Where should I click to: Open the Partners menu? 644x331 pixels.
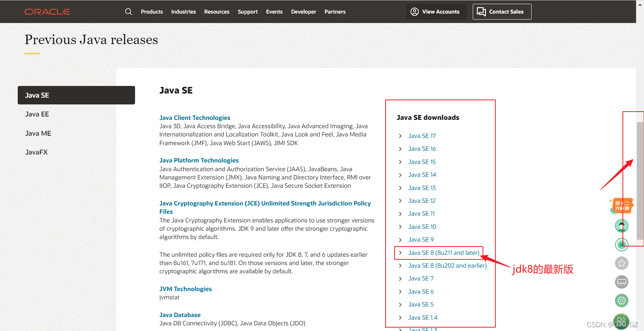[335, 12]
